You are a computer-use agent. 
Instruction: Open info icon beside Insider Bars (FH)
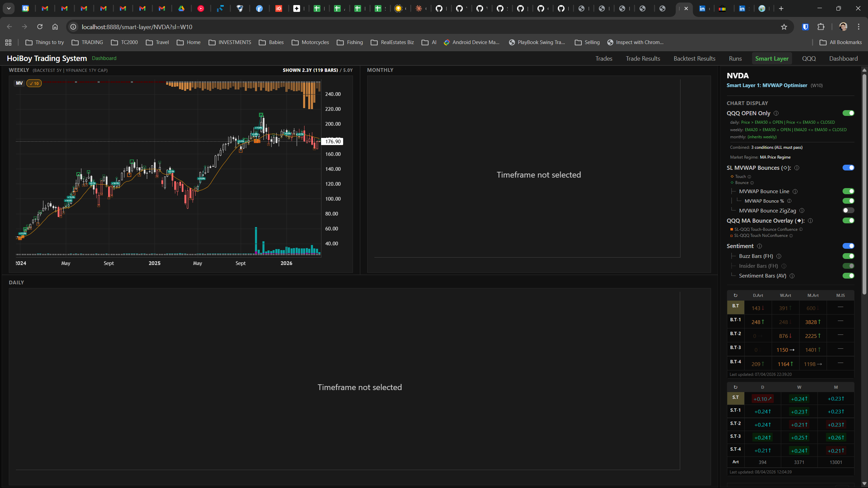click(x=784, y=266)
